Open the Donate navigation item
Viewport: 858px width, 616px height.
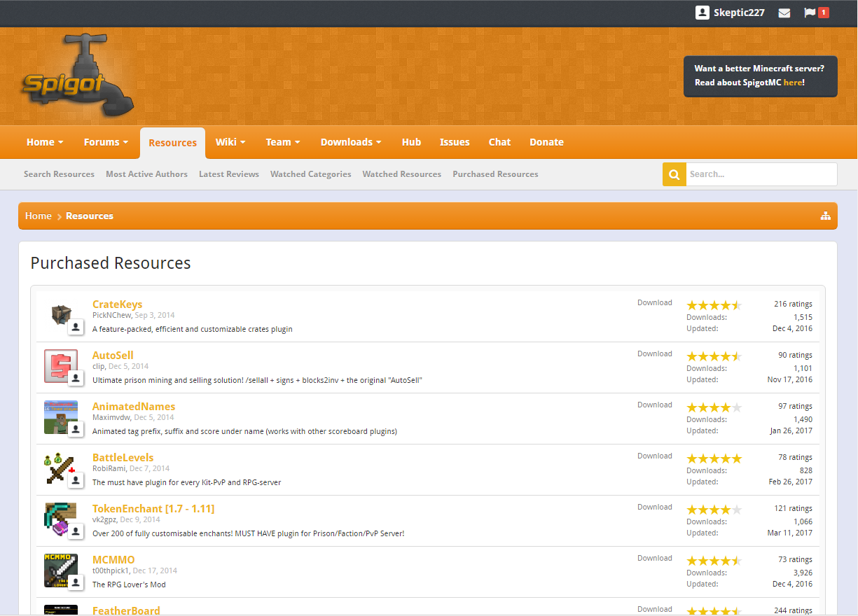click(546, 142)
